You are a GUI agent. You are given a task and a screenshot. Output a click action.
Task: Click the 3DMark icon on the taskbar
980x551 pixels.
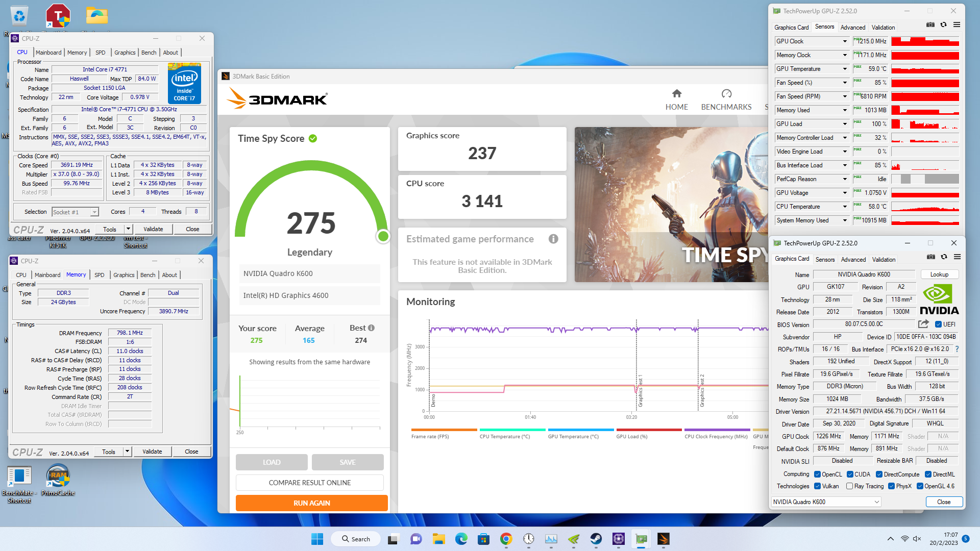coord(663,539)
